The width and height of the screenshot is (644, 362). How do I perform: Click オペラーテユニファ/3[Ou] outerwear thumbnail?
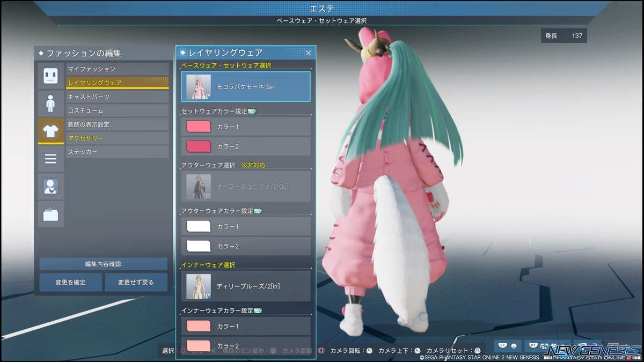click(199, 187)
